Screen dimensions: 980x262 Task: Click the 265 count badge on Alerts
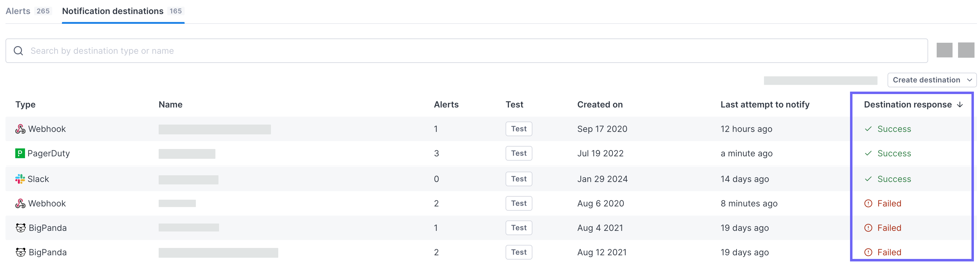point(43,11)
